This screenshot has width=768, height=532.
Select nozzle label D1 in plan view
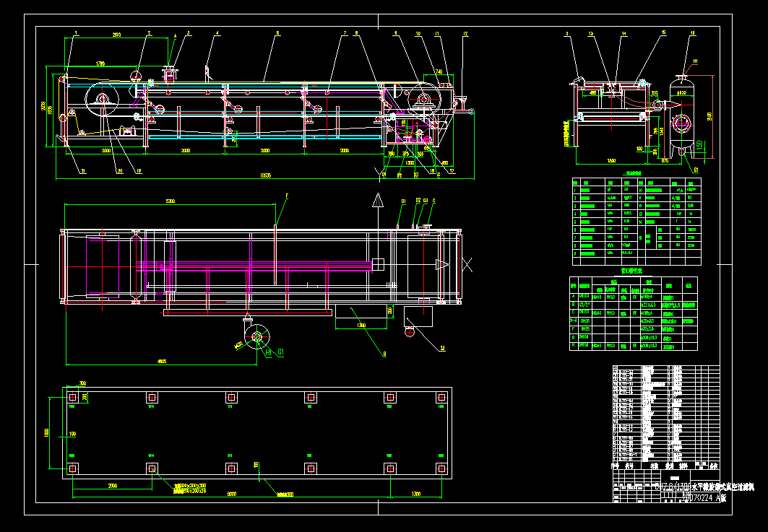tap(404, 201)
